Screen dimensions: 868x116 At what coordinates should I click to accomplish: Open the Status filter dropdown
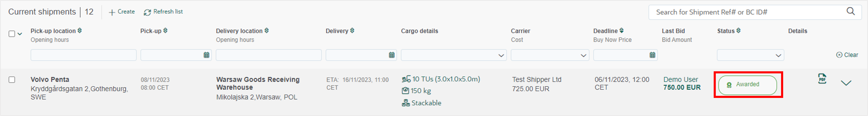click(x=751, y=55)
